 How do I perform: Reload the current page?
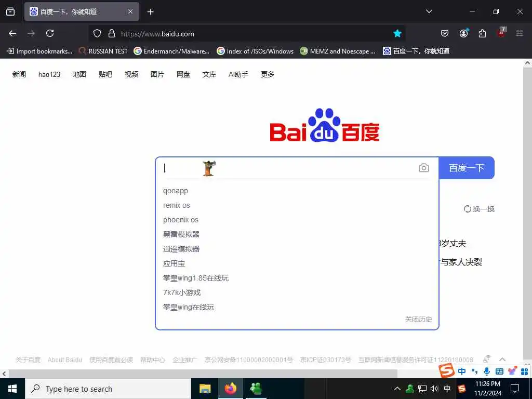[50, 33]
